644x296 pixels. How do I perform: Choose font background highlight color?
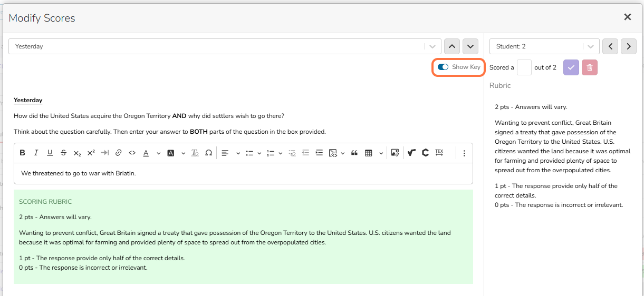171,153
